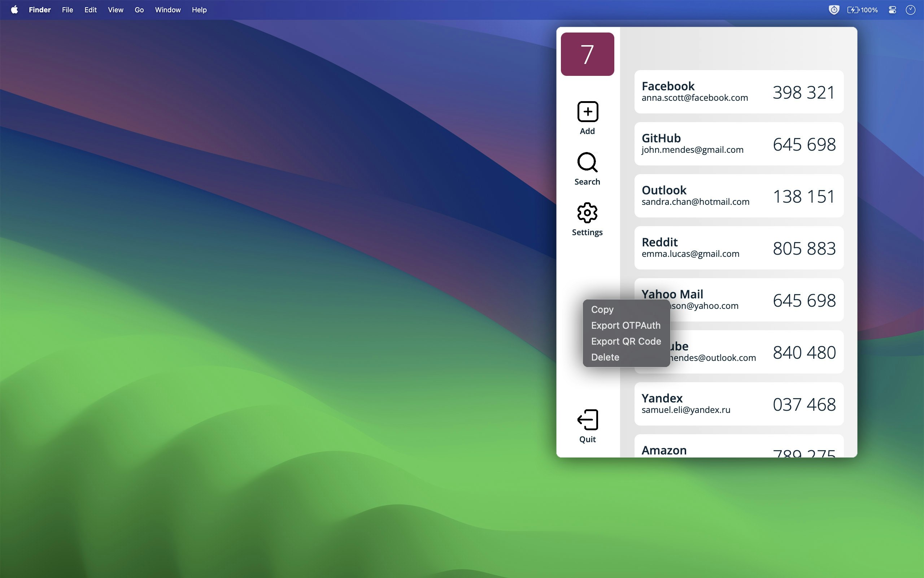Viewport: 924px width, 578px height.
Task: Open Control Center from the menu bar
Action: [892, 10]
